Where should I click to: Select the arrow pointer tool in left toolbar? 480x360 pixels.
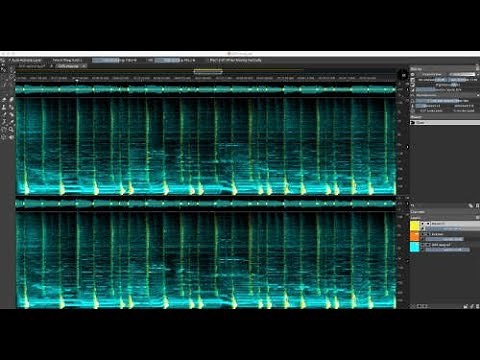pyautogui.click(x=3, y=69)
